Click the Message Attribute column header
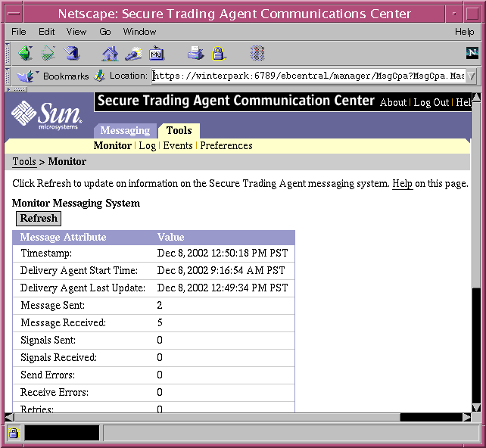 click(64, 238)
